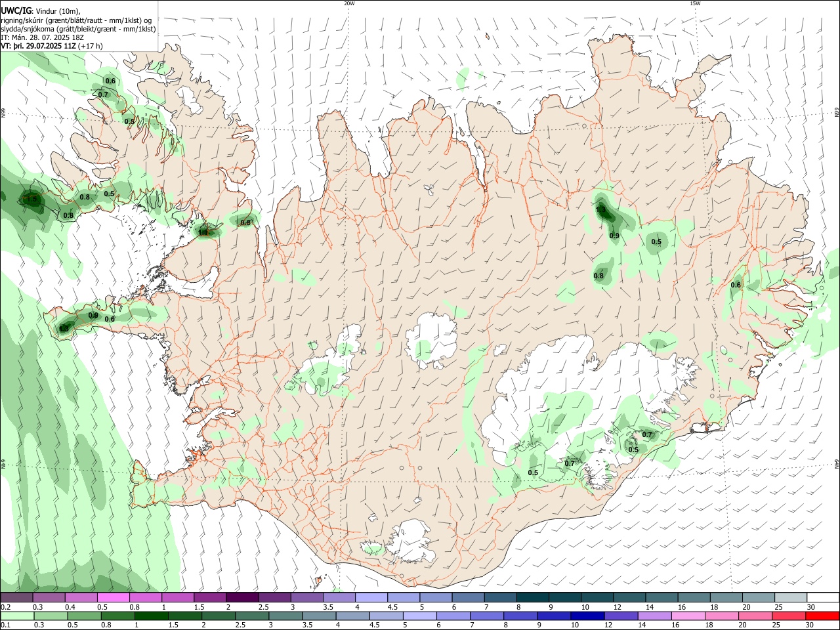Select the darkest purple swatch labeled 2
This screenshot has height=630, width=840.
coord(242,597)
